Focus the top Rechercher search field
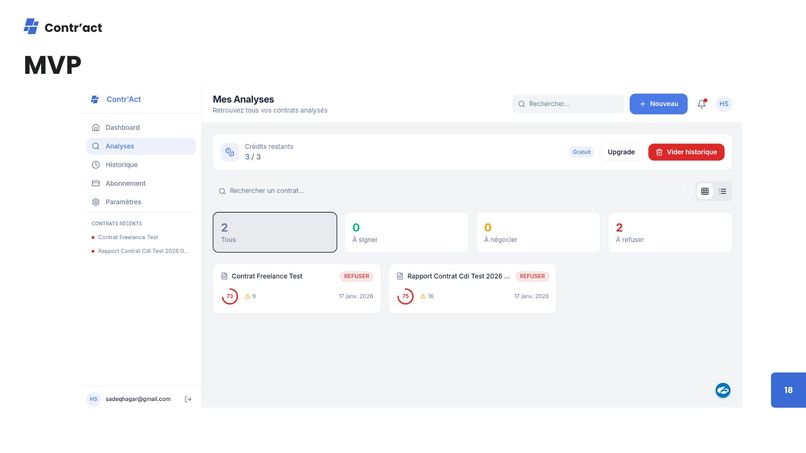Viewport: 806px width, 453px height. pos(568,104)
